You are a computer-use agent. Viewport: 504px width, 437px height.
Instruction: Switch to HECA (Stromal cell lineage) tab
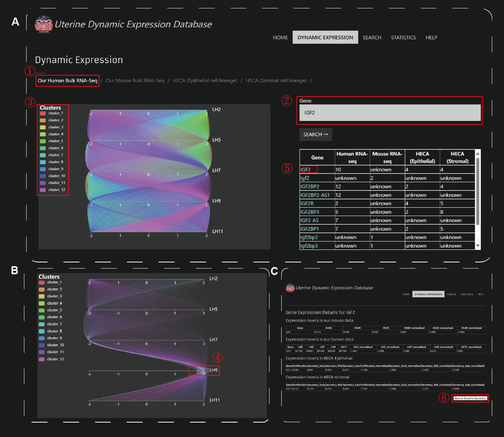(x=276, y=81)
